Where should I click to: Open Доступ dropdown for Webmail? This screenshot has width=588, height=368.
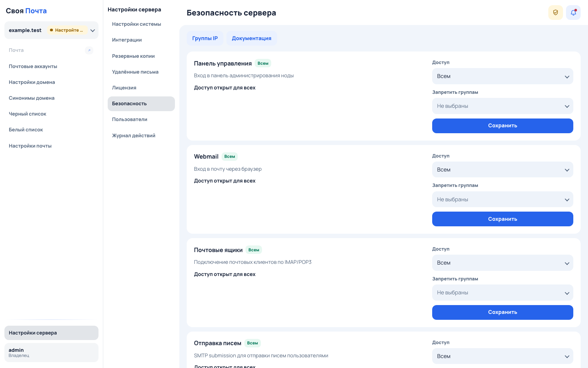(502, 170)
